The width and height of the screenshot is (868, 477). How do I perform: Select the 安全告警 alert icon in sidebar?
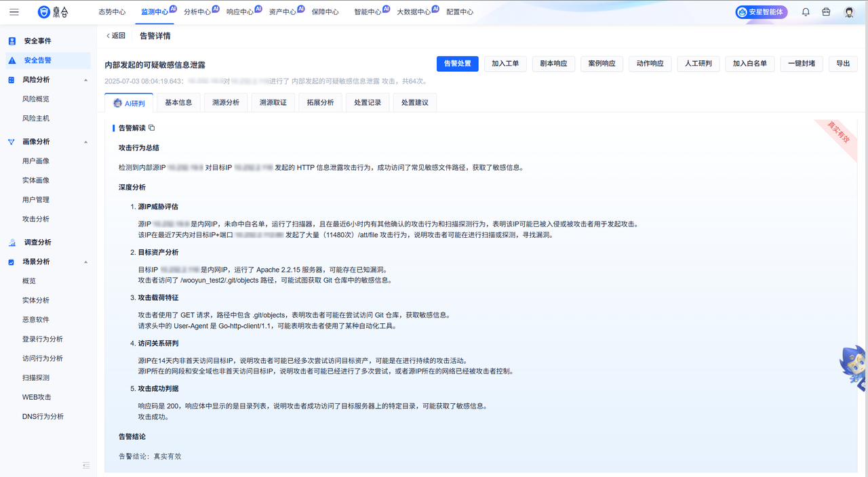12,60
